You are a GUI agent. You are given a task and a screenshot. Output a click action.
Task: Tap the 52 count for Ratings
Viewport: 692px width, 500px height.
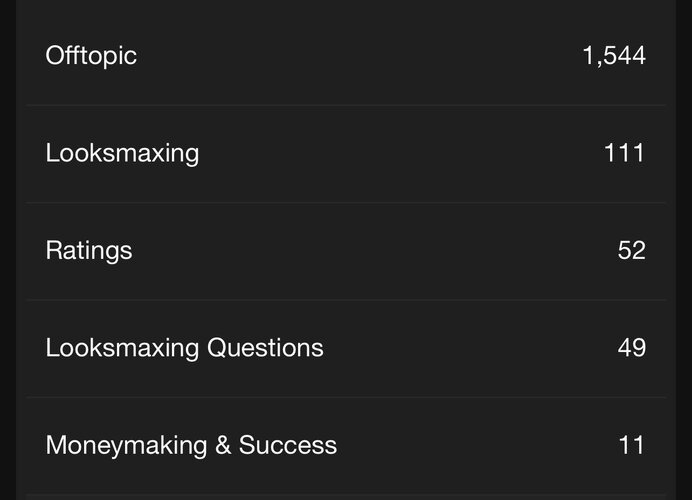[631, 250]
